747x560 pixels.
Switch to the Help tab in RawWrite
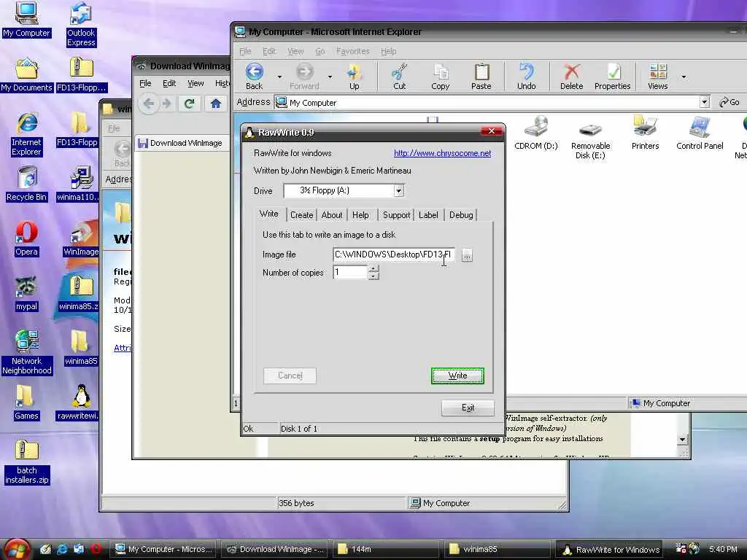pos(360,215)
